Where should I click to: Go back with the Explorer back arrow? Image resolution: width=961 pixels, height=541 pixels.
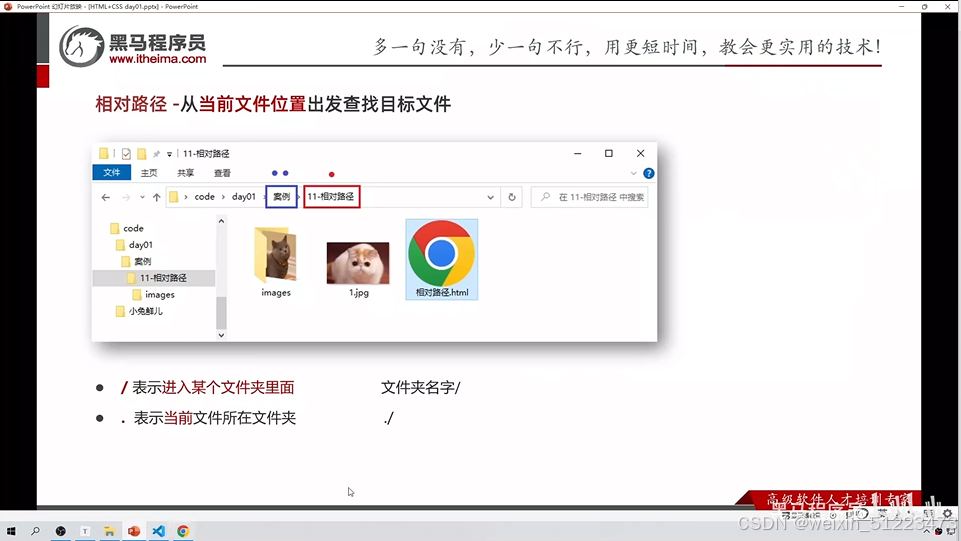[x=105, y=197]
